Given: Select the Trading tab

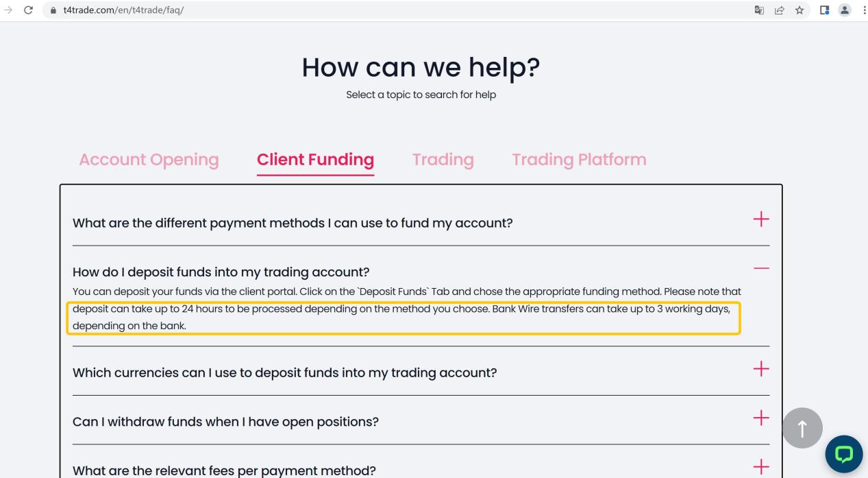Looking at the screenshot, I should [x=443, y=159].
